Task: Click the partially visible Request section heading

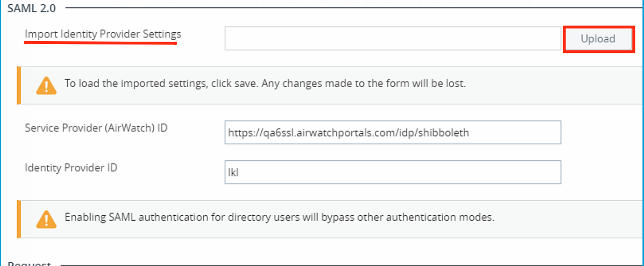Action: (29, 263)
